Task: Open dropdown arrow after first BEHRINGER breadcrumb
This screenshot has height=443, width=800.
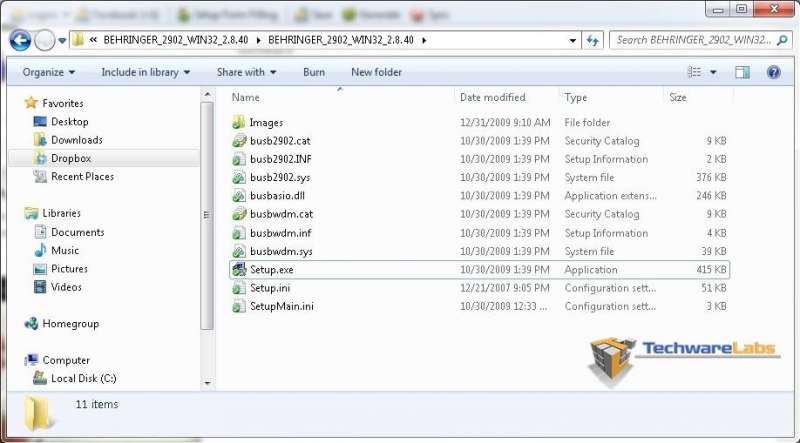Action: [x=258, y=40]
